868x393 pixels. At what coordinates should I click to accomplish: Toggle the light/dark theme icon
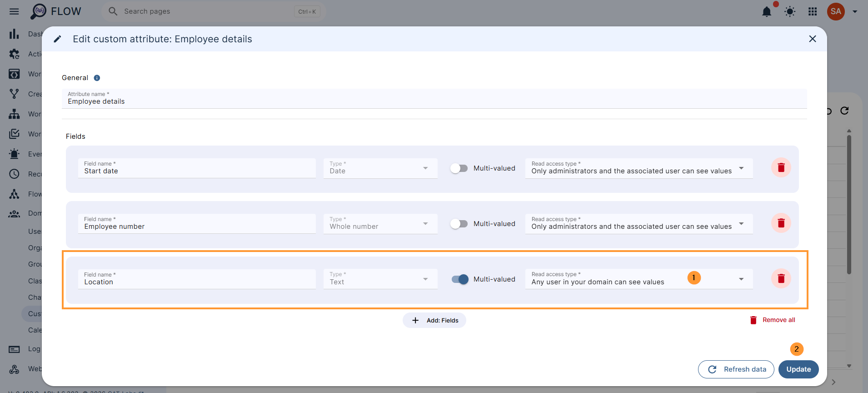(790, 12)
